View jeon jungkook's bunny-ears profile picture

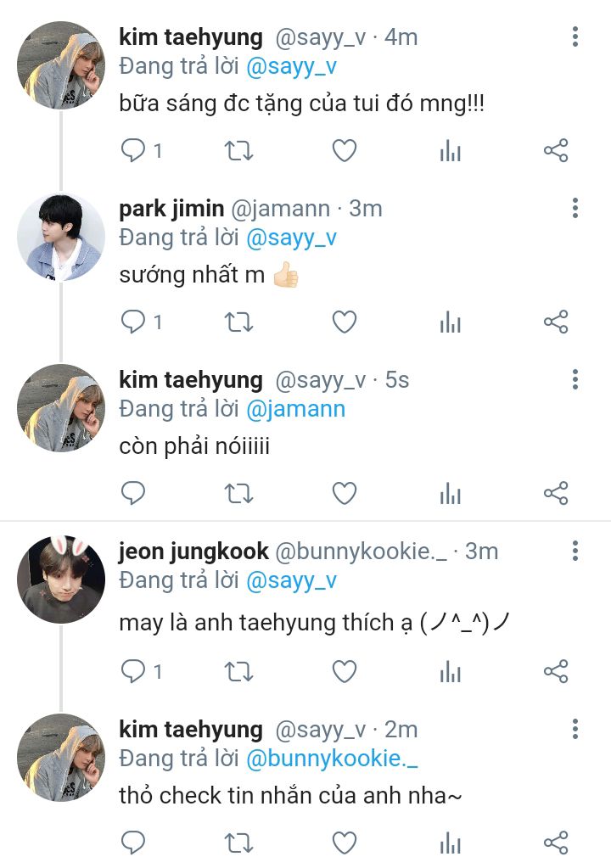(x=61, y=579)
